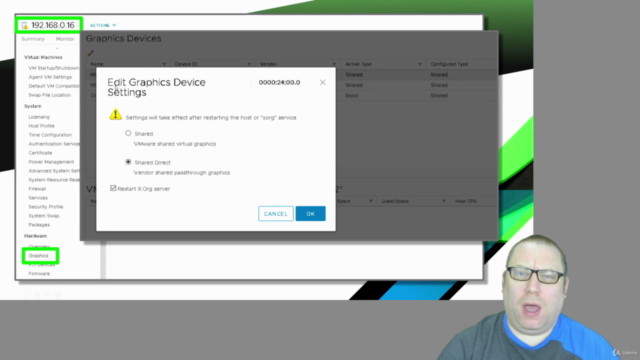Open Certificate settings
The width and height of the screenshot is (640, 360).
[x=40, y=153]
